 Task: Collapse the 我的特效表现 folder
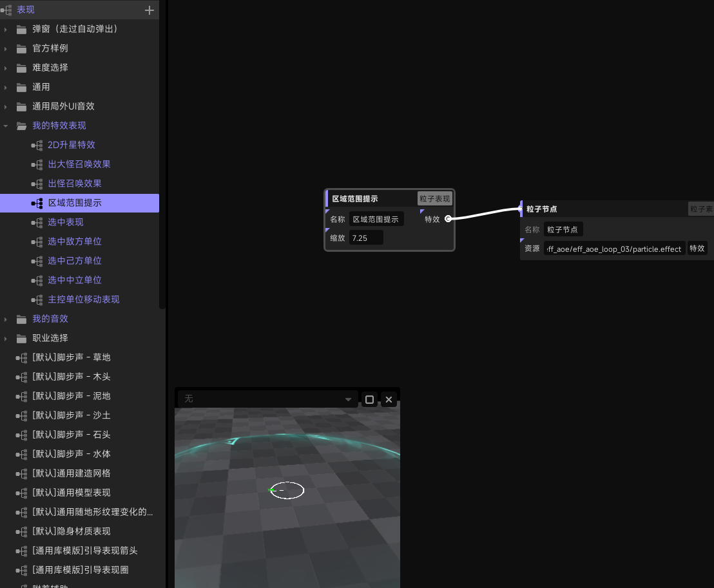(6, 126)
